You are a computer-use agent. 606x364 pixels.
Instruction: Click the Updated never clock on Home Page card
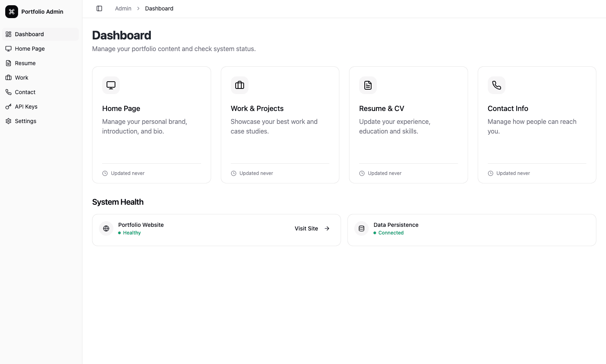pos(105,173)
